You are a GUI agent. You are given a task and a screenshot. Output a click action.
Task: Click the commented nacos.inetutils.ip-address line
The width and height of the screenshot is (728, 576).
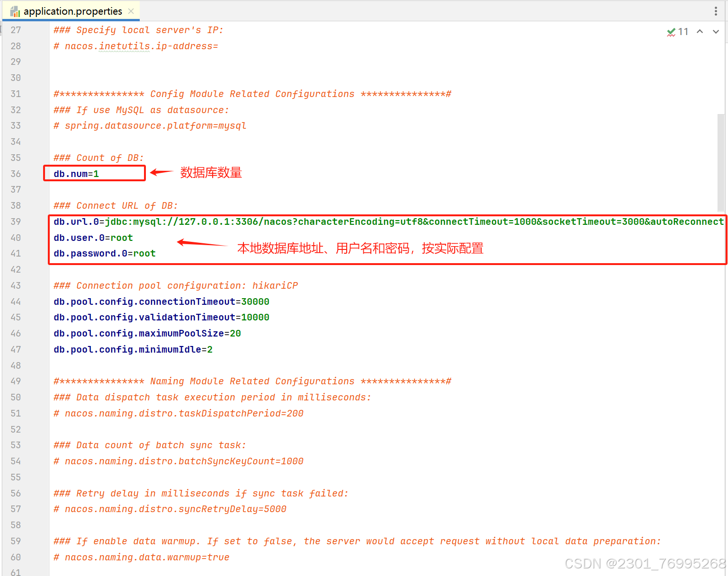point(136,46)
